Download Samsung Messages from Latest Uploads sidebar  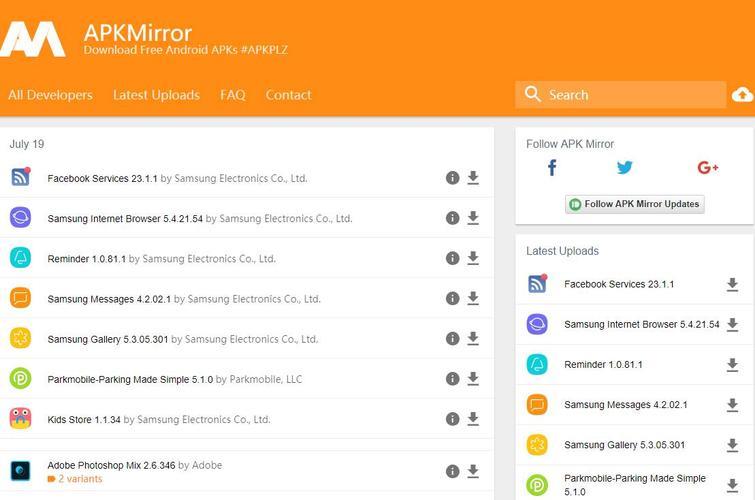[732, 405]
